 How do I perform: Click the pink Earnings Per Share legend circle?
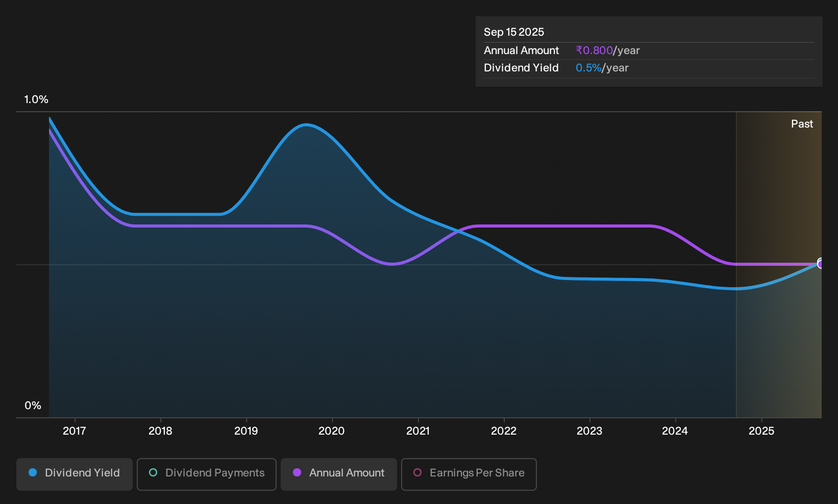click(x=417, y=473)
